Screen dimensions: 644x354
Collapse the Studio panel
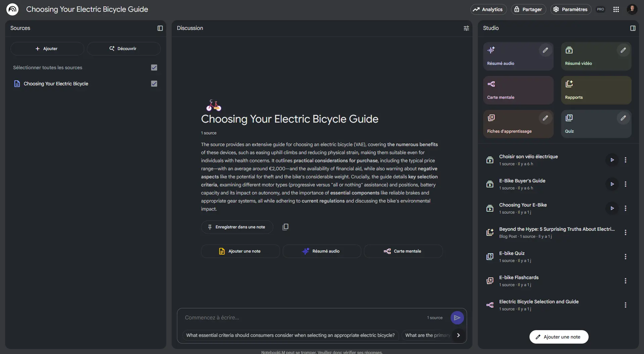pyautogui.click(x=633, y=28)
